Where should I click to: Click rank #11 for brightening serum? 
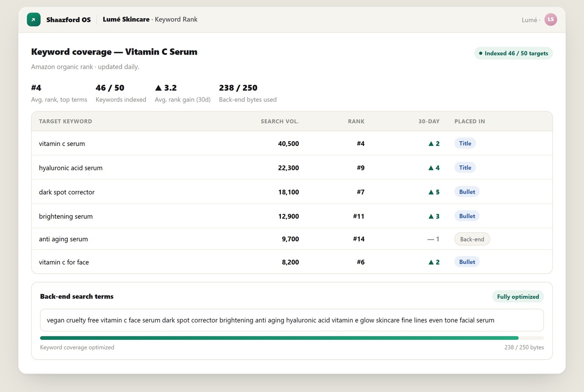[359, 216]
